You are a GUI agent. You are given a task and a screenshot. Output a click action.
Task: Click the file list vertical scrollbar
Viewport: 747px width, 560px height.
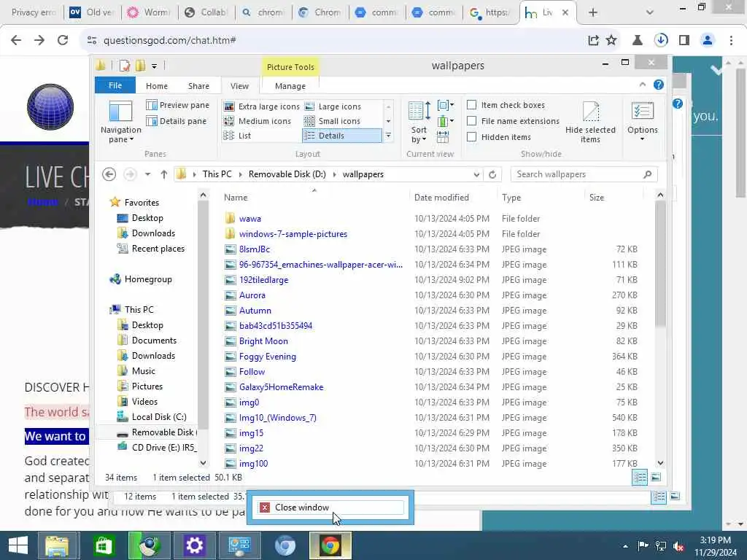point(660,264)
